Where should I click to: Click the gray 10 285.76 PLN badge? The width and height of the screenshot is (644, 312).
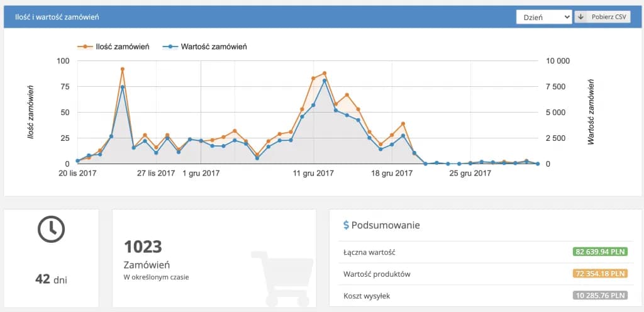click(x=600, y=295)
